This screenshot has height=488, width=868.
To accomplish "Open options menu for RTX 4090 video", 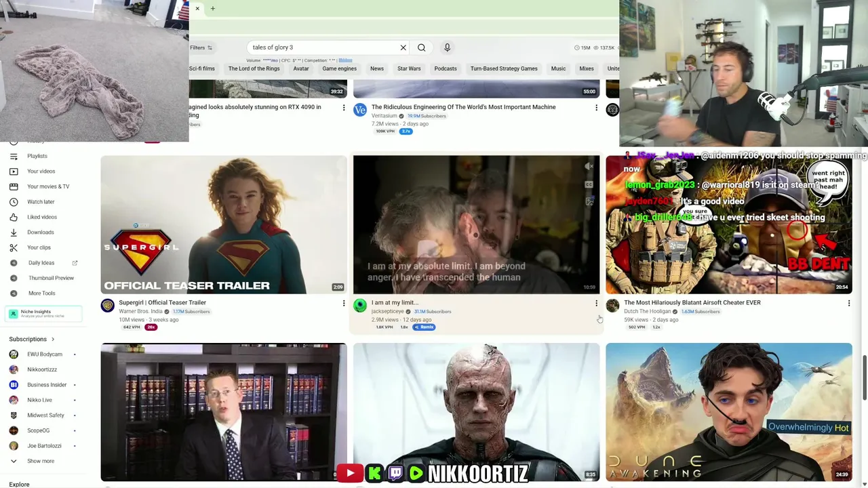I will click(x=344, y=108).
